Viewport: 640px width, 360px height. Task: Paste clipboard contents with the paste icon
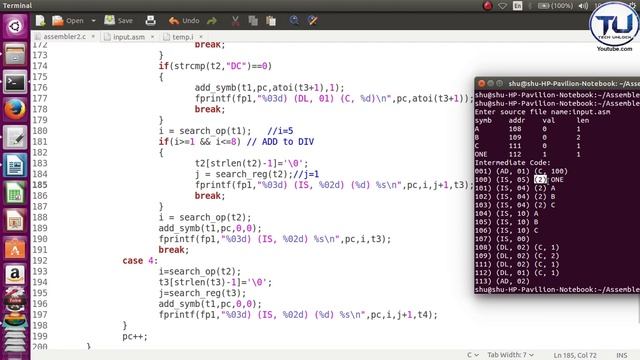(x=271, y=20)
